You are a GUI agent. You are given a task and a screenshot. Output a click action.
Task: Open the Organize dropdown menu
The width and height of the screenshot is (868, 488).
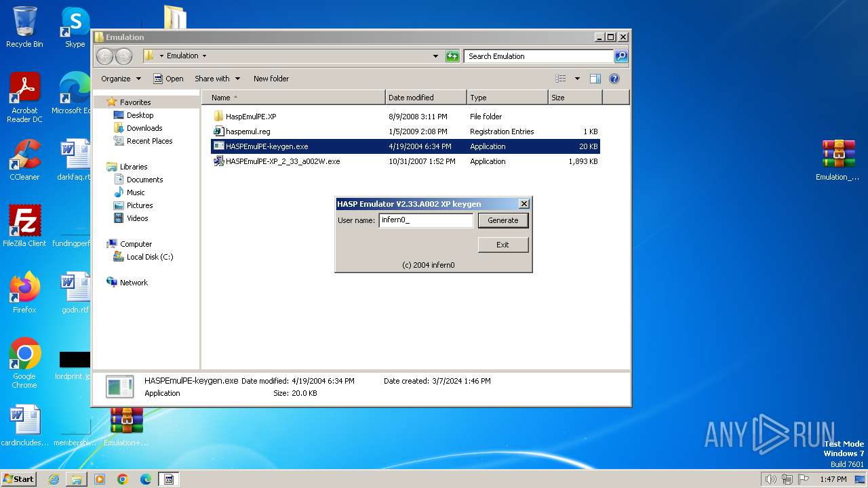pos(121,79)
